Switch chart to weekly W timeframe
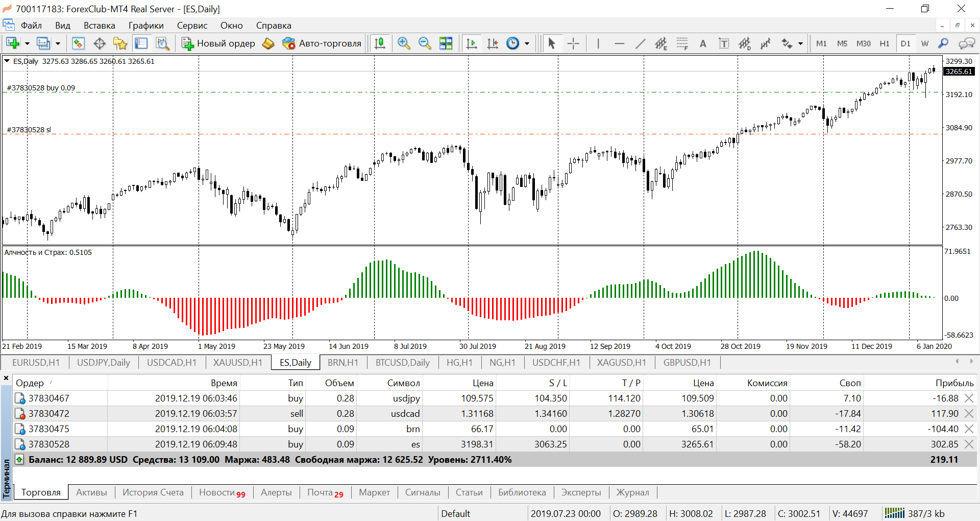Screen dimensions: 980x521 tap(925, 43)
